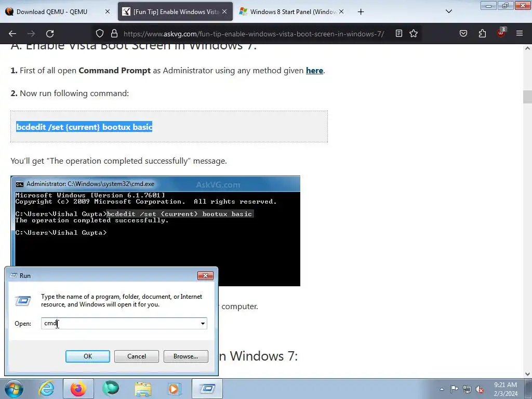
Task: Click the Show desktop strip
Action: click(529, 389)
